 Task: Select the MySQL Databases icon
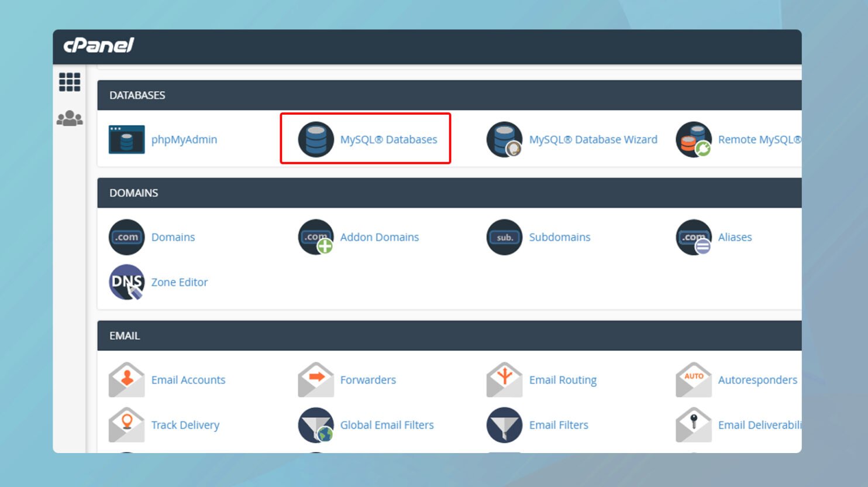coord(316,139)
